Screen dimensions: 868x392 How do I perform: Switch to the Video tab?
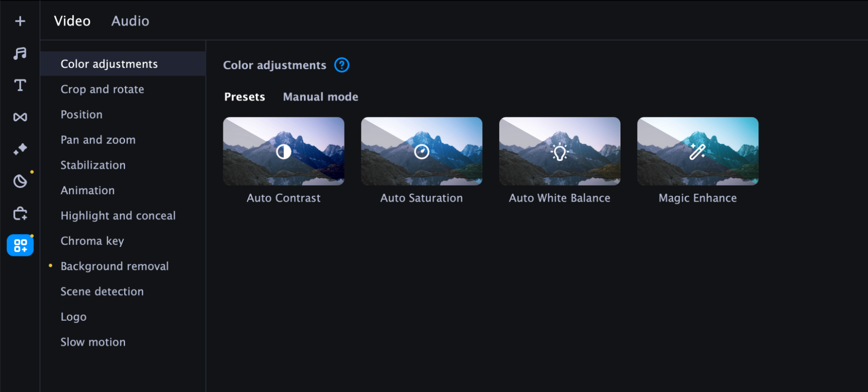point(72,21)
